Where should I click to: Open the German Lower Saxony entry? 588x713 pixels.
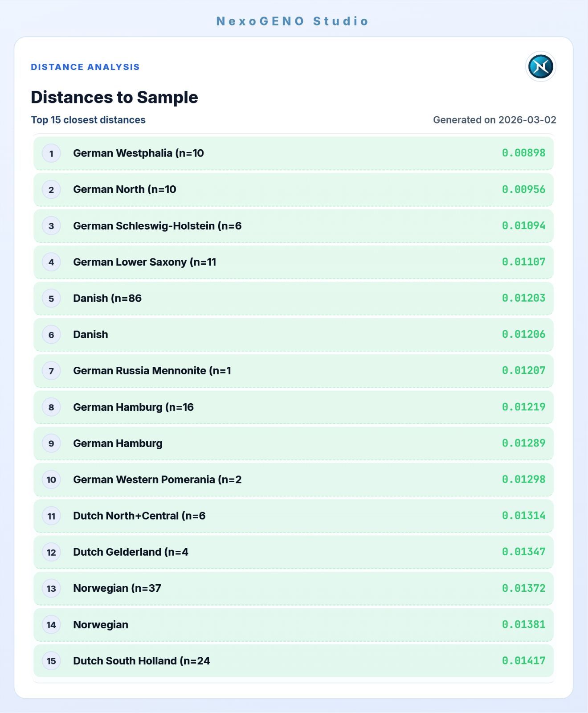[144, 262]
